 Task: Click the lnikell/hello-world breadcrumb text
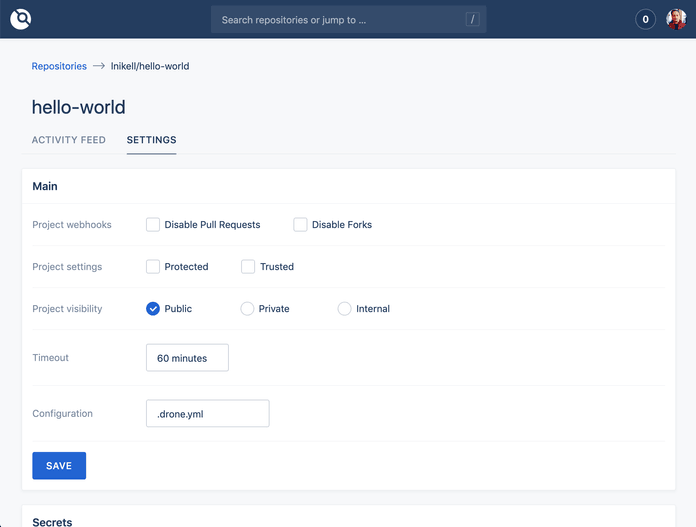coord(150,66)
